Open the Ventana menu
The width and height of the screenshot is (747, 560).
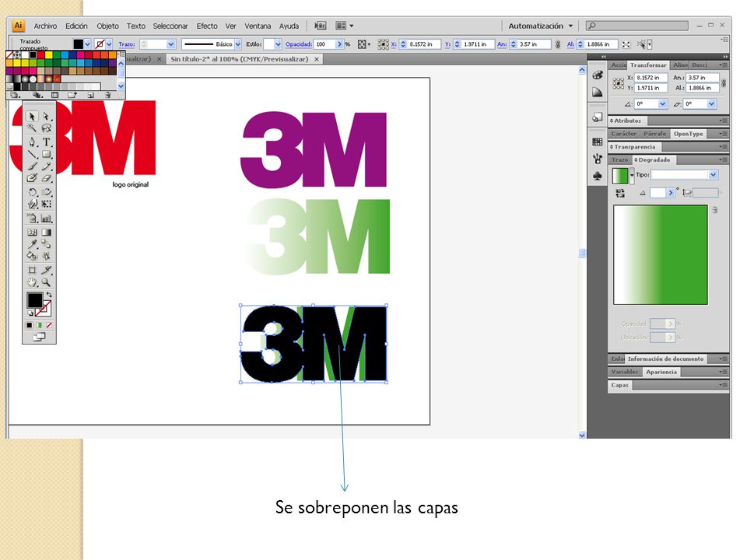coord(258,26)
